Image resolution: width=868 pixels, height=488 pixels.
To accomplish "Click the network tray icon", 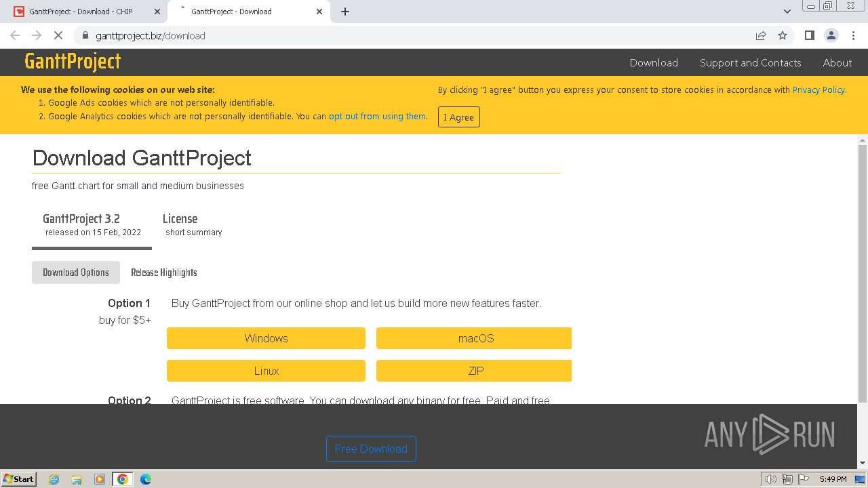I will click(x=787, y=479).
